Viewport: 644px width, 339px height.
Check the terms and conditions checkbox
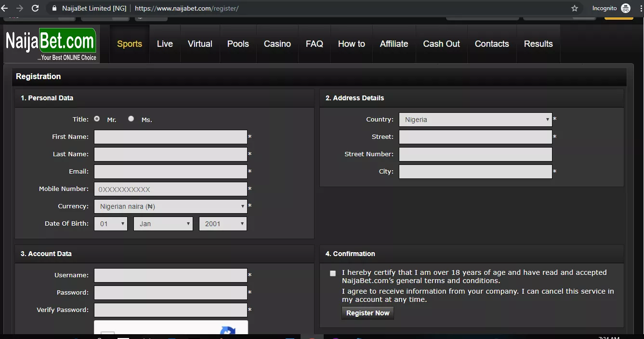point(333,273)
